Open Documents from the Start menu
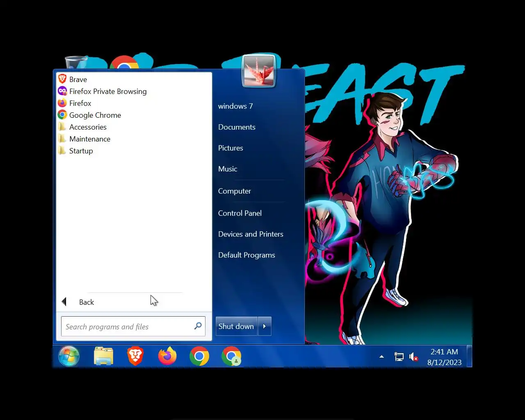Screen dimensions: 525x420 point(237,127)
